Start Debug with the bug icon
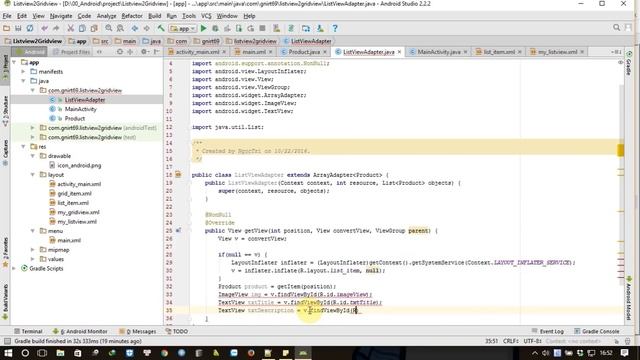640x360 pixels. (x=215, y=28)
